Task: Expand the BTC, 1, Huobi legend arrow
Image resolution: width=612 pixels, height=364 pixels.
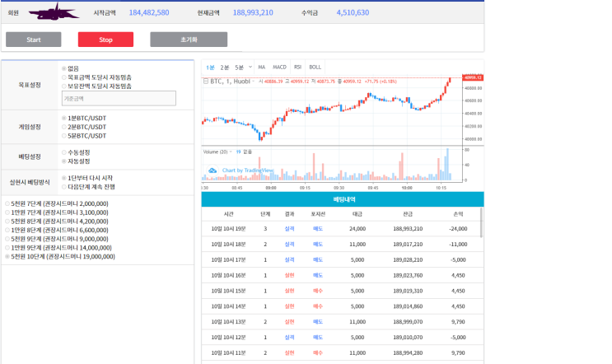Action: [254, 82]
